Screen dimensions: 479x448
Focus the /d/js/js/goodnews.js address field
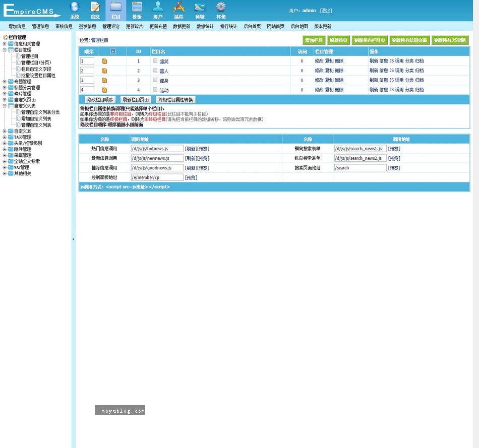(157, 168)
